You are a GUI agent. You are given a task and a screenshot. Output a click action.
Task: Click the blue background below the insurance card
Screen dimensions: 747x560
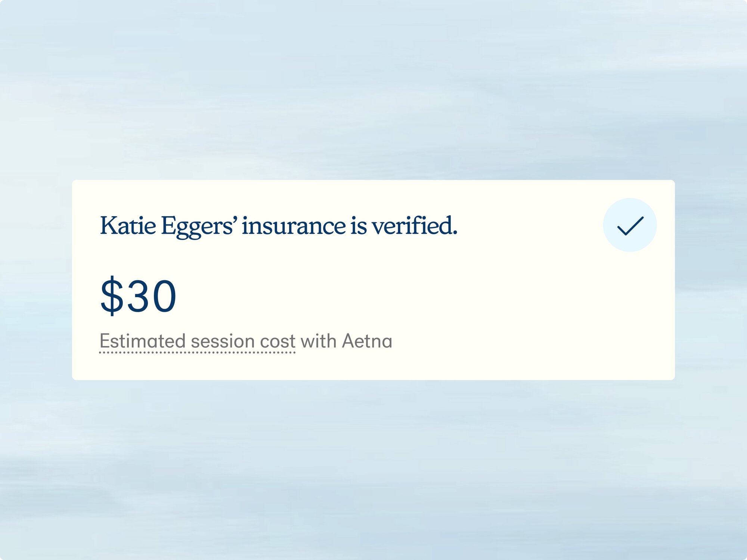pyautogui.click(x=373, y=467)
